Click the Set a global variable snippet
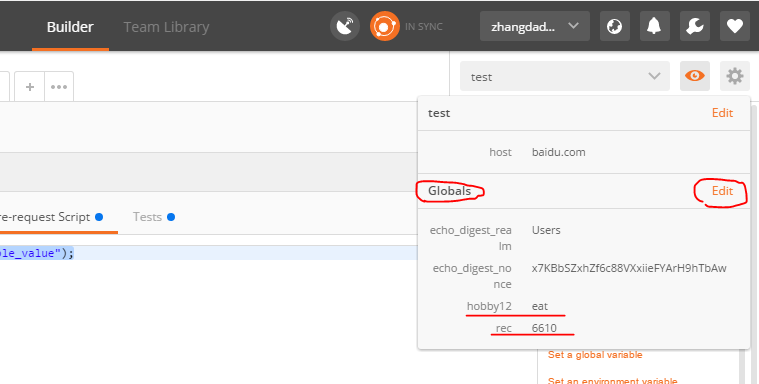This screenshot has width=759, height=384. coord(595,355)
